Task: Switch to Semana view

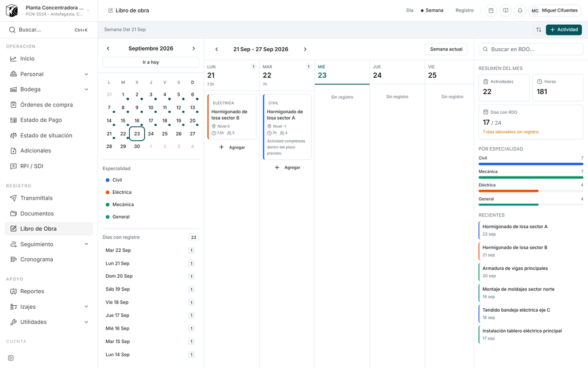Action: [432, 10]
